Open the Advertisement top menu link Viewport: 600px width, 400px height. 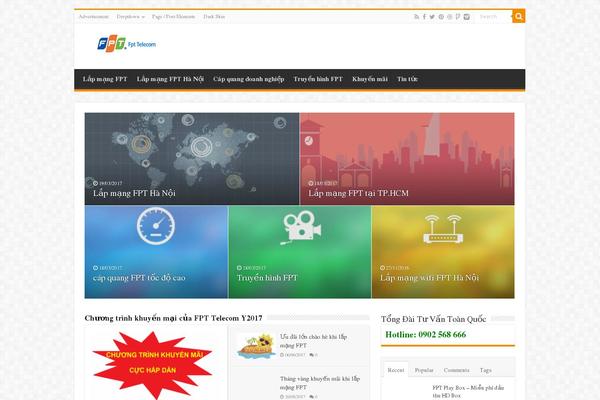point(94,17)
